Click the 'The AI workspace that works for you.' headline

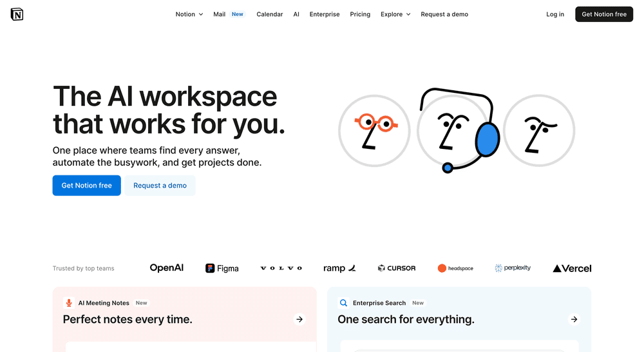[x=169, y=110]
